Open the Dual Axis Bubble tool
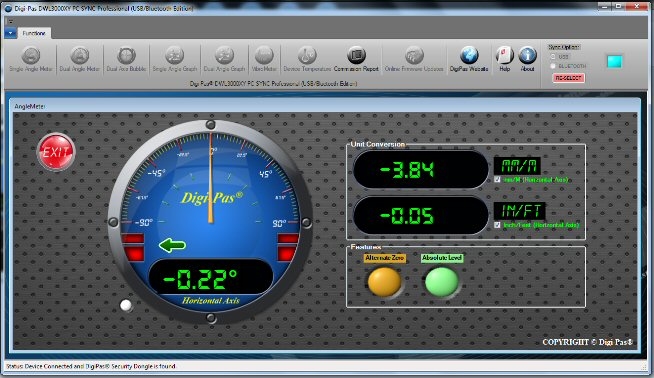The height and width of the screenshot is (378, 654). tap(126, 60)
